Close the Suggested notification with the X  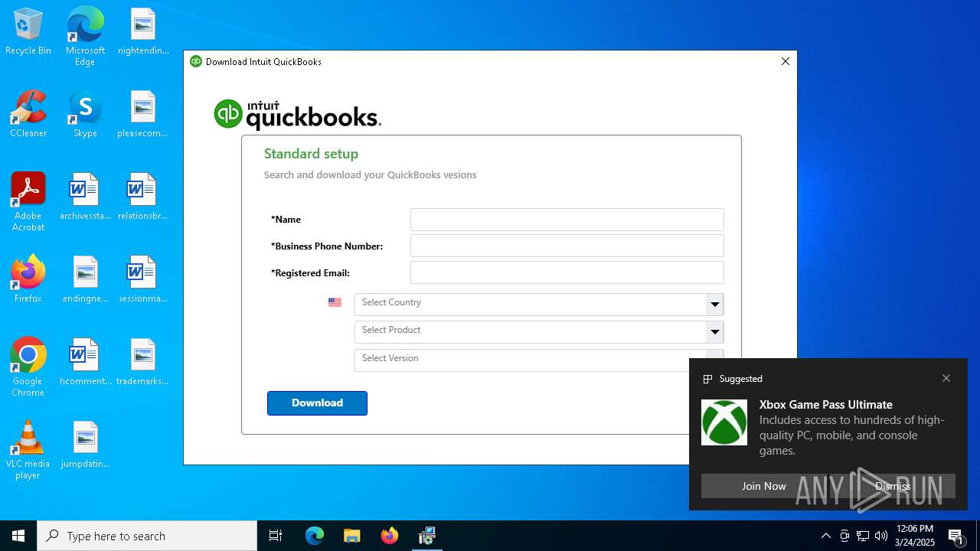pyautogui.click(x=946, y=378)
